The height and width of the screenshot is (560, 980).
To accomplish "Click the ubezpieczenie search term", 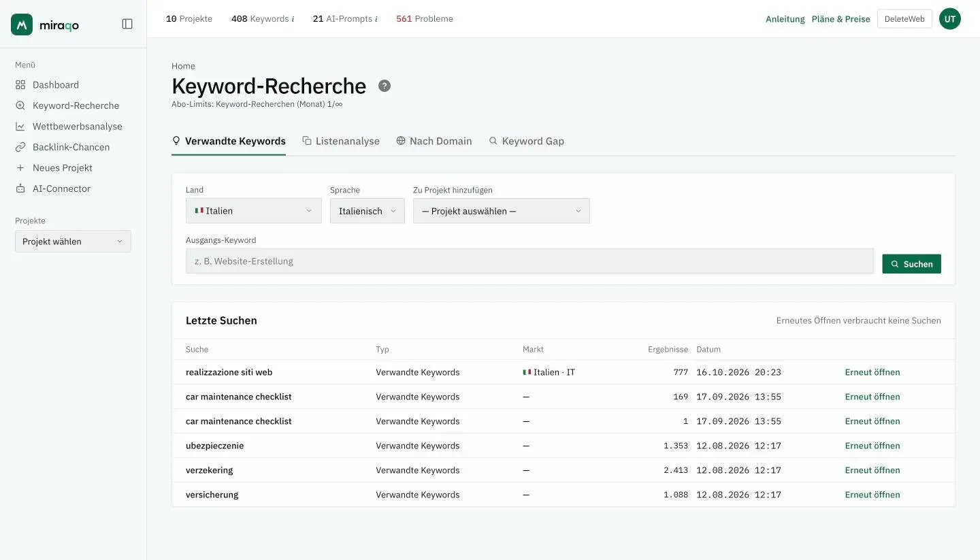I will [x=214, y=446].
